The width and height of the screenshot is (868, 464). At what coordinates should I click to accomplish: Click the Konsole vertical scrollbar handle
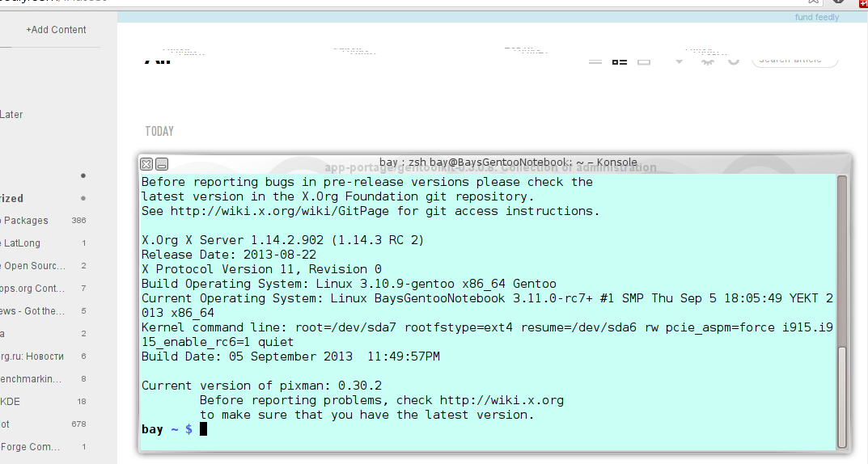(842, 396)
